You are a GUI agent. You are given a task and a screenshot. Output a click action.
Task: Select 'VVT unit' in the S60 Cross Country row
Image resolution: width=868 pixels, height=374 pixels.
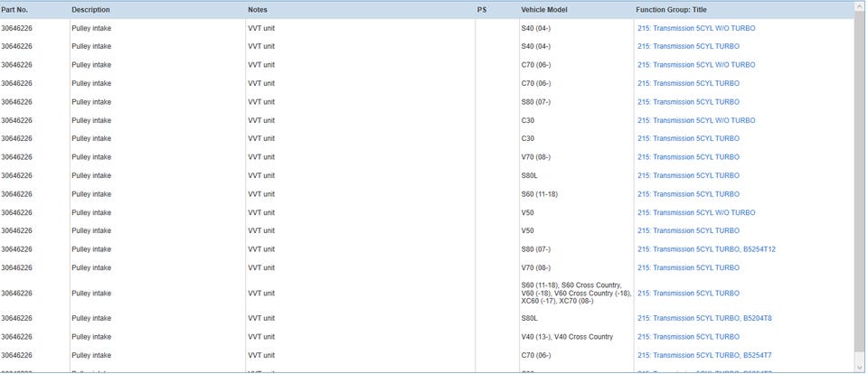(261, 294)
